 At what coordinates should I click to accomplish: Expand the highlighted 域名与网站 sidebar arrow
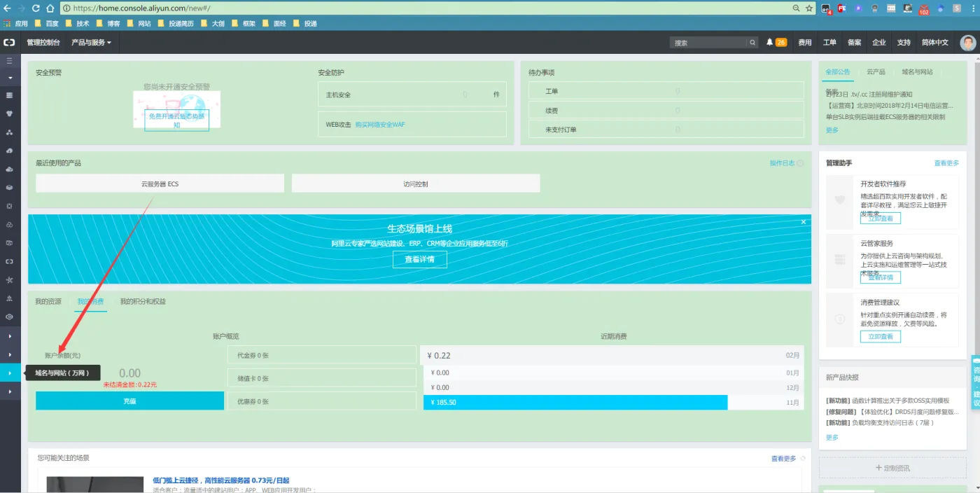10,373
